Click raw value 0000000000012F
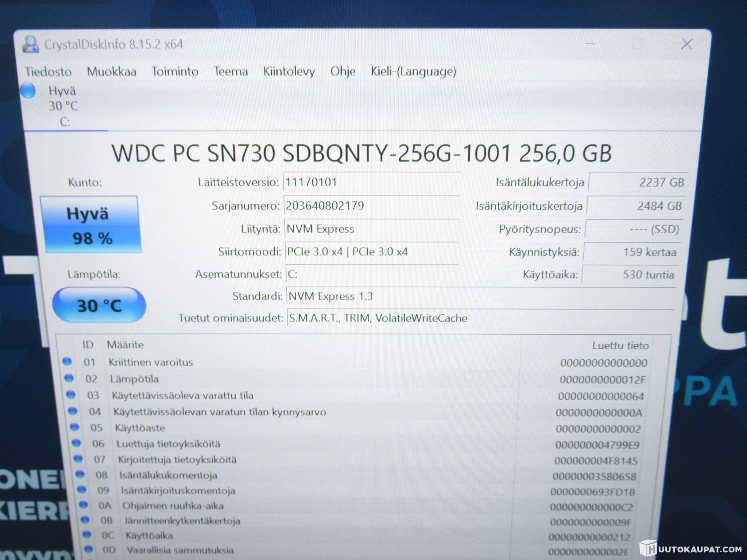This screenshot has height=560, width=747. tap(603, 380)
